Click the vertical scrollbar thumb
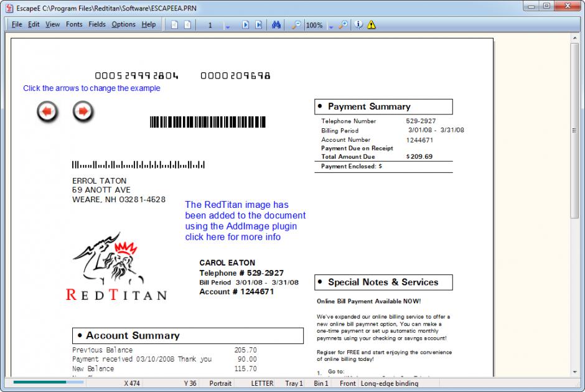The height and width of the screenshot is (392, 585). [574, 131]
